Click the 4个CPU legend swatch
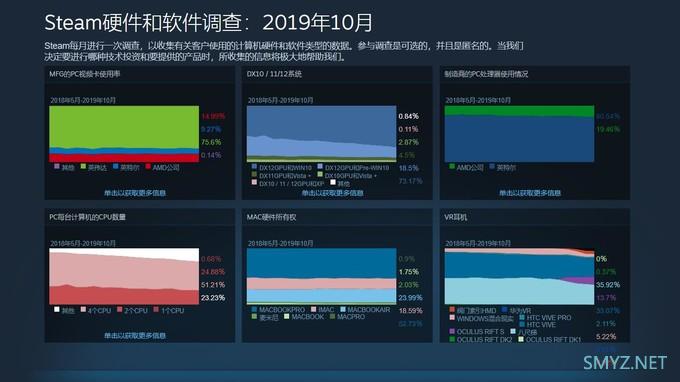The width and height of the screenshot is (680, 382). (83, 309)
